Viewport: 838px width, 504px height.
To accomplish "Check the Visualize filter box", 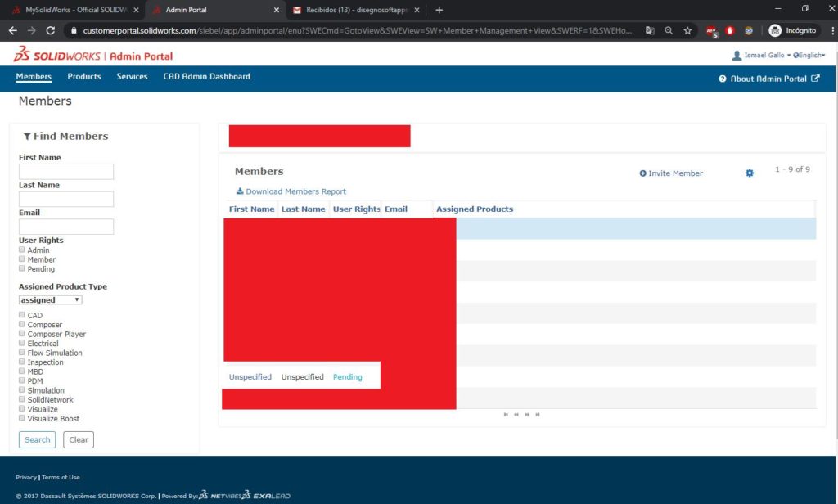I will 22,408.
